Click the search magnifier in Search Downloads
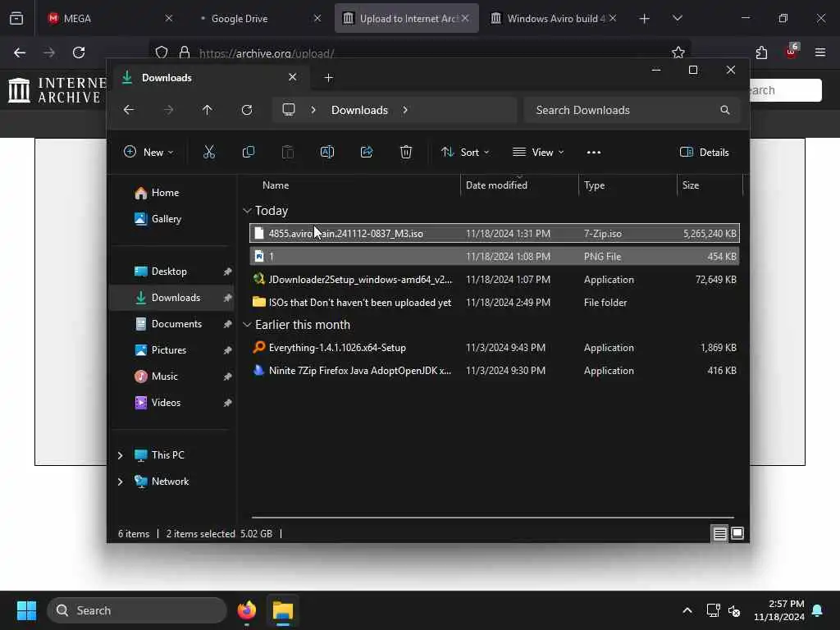The height and width of the screenshot is (630, 840). tap(725, 110)
